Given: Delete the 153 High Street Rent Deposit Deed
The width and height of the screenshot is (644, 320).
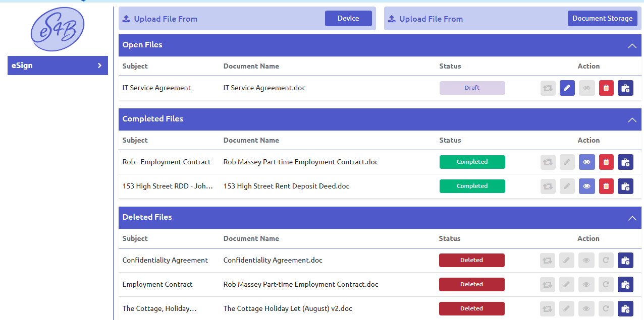Looking at the screenshot, I should click(x=606, y=186).
